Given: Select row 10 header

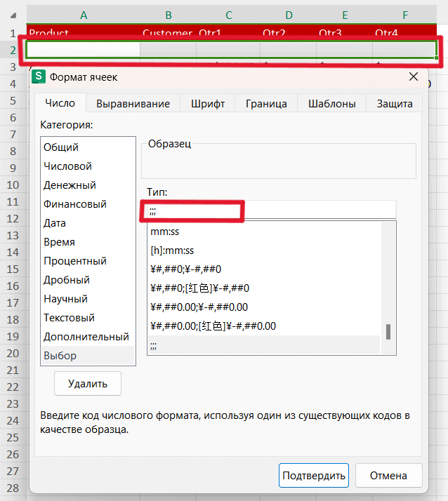Looking at the screenshot, I should coord(13,185).
